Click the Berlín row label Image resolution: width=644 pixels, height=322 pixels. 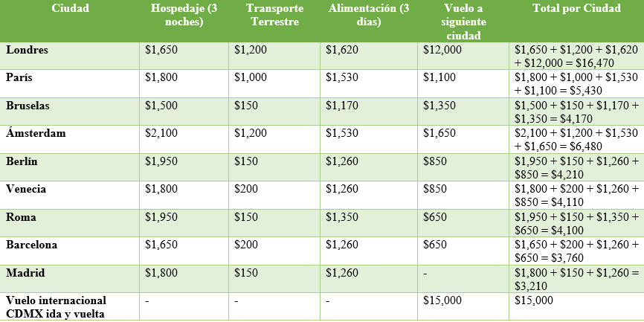[22, 161]
